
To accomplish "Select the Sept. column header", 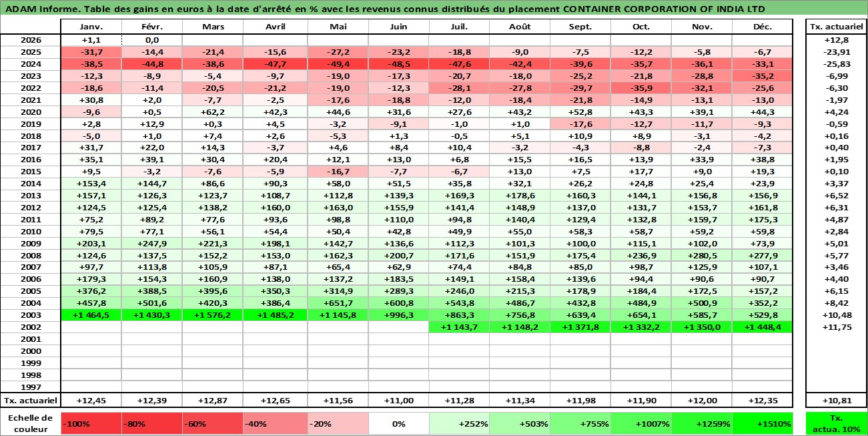I will [579, 27].
